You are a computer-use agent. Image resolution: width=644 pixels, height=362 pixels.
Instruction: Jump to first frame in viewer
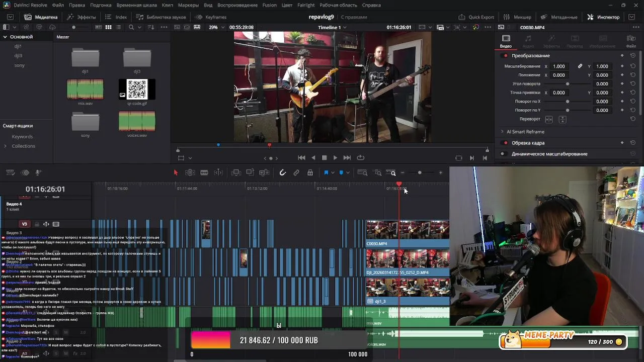(301, 158)
